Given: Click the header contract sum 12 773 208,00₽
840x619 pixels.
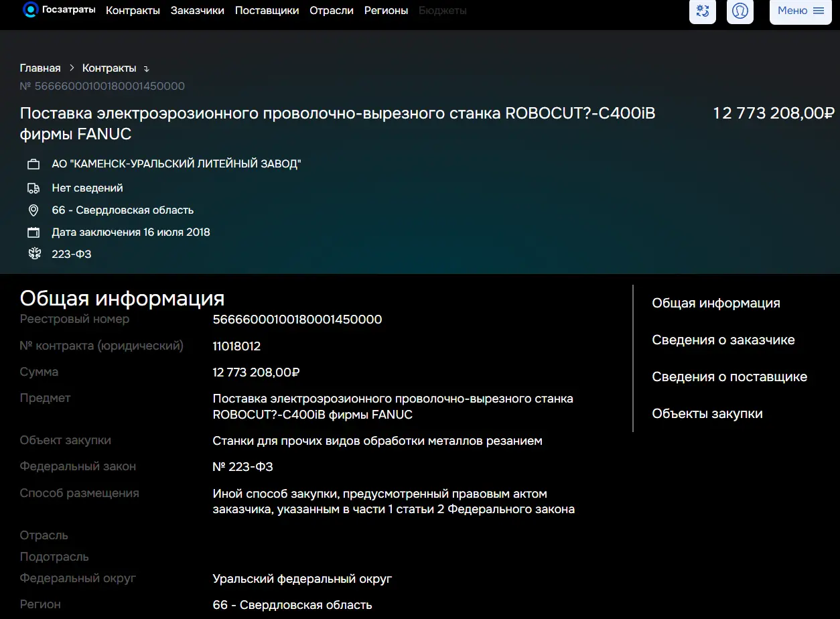Looking at the screenshot, I should [x=774, y=113].
